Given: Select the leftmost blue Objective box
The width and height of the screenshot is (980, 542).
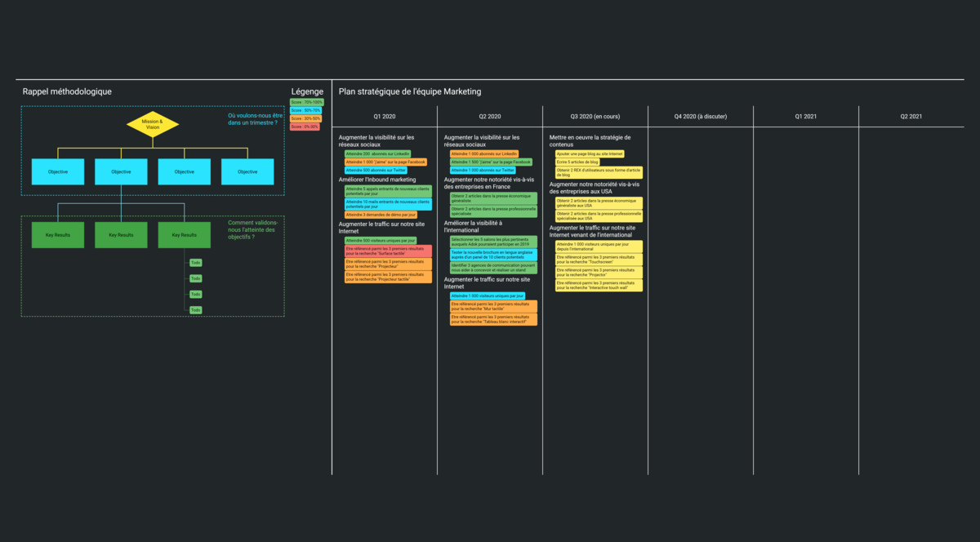Looking at the screenshot, I should (57, 171).
